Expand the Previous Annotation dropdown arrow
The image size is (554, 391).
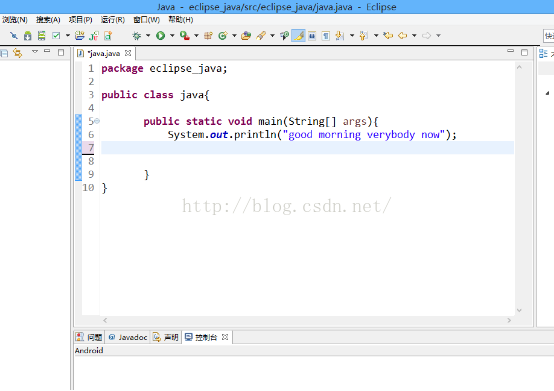(376, 36)
